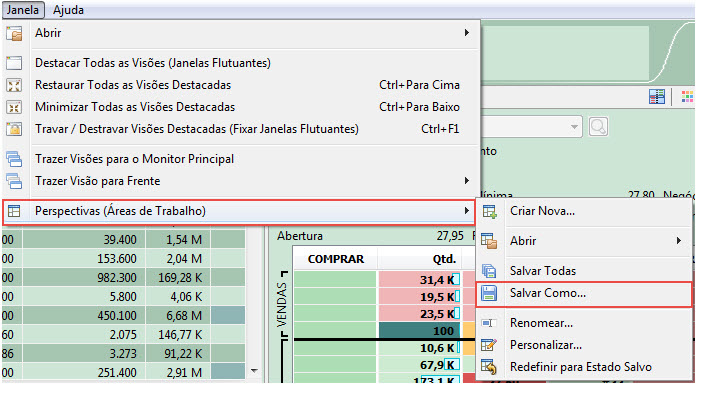Select Destacar Todas as Visões (Janelas Flutuantes)
The width and height of the screenshot is (707, 395).
tap(153, 63)
